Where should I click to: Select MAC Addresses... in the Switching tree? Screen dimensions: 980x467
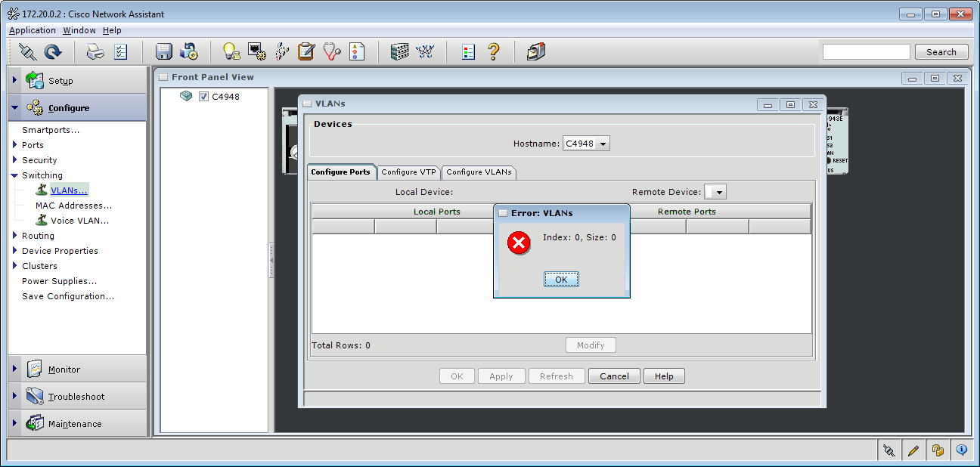[73, 206]
